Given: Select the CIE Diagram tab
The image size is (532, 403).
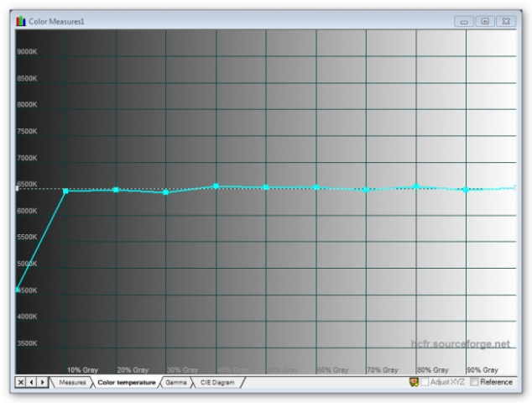Looking at the screenshot, I should [x=217, y=382].
